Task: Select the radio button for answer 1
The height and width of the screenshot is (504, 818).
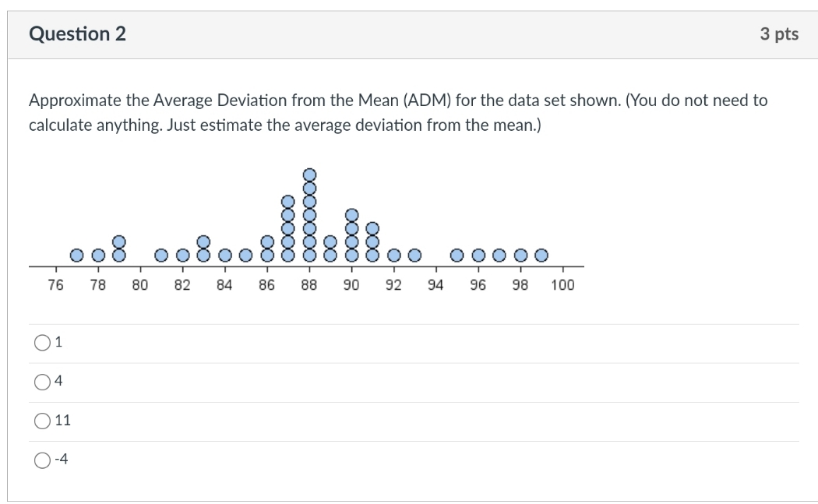Action: click(x=41, y=340)
